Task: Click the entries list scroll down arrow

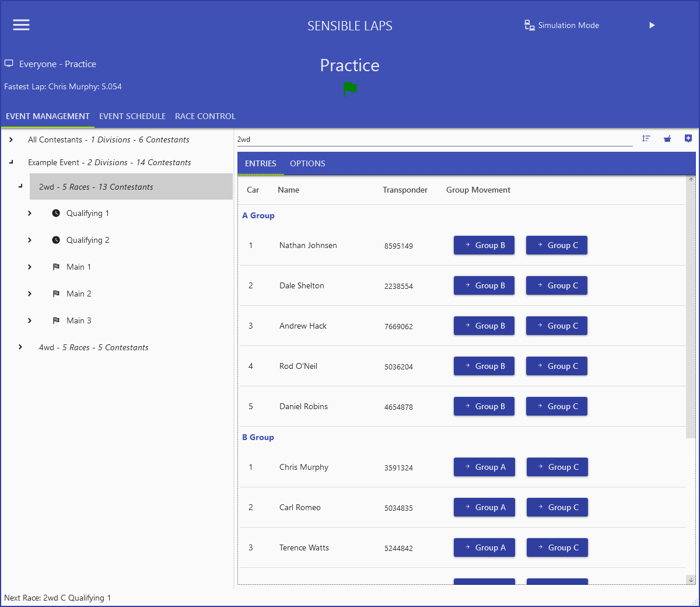Action: [x=691, y=580]
